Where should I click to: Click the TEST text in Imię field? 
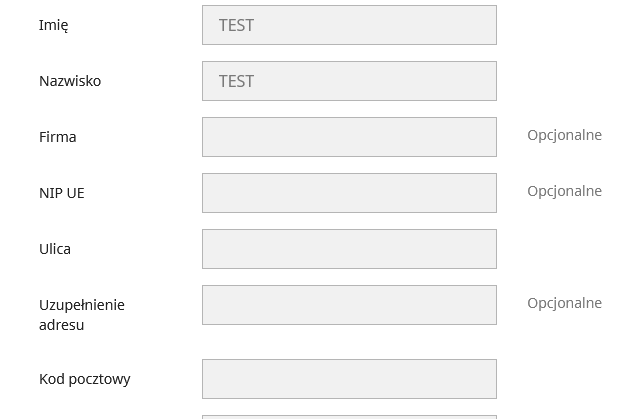tap(236, 25)
